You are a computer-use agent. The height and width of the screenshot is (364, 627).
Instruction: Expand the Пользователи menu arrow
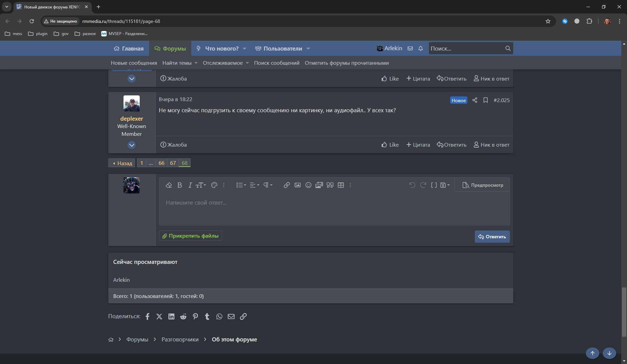point(308,49)
